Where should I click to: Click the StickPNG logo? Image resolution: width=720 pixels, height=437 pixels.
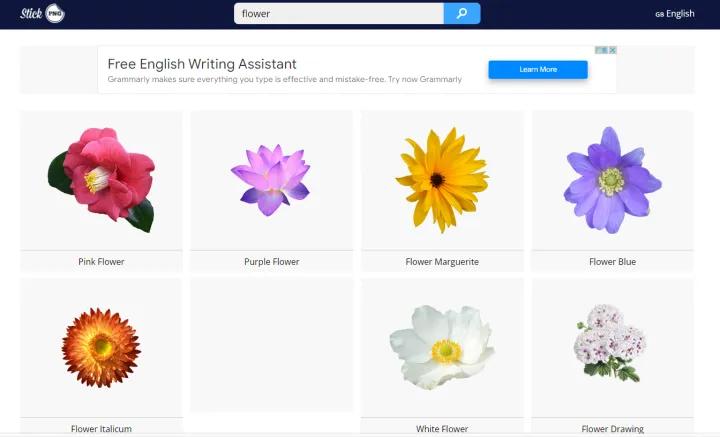[42, 13]
